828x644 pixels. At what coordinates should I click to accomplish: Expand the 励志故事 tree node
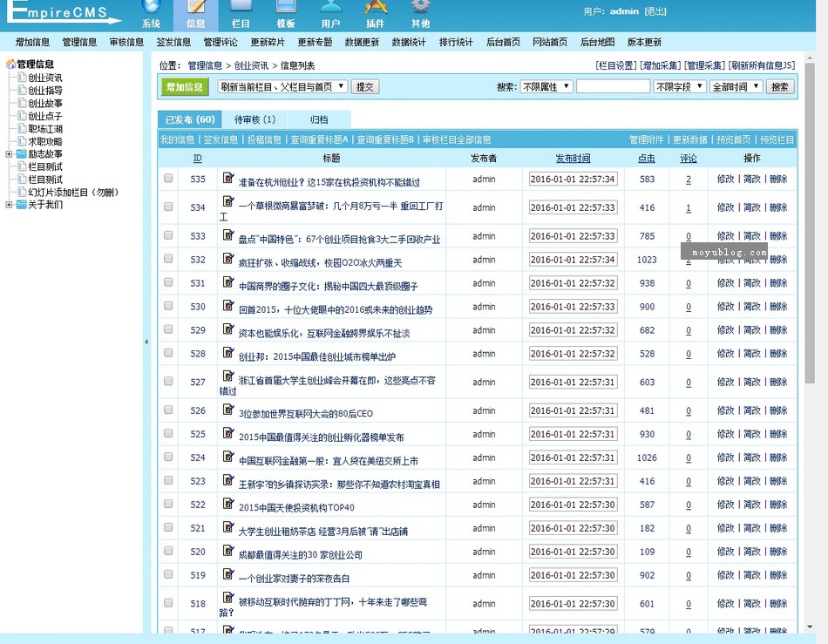9,154
